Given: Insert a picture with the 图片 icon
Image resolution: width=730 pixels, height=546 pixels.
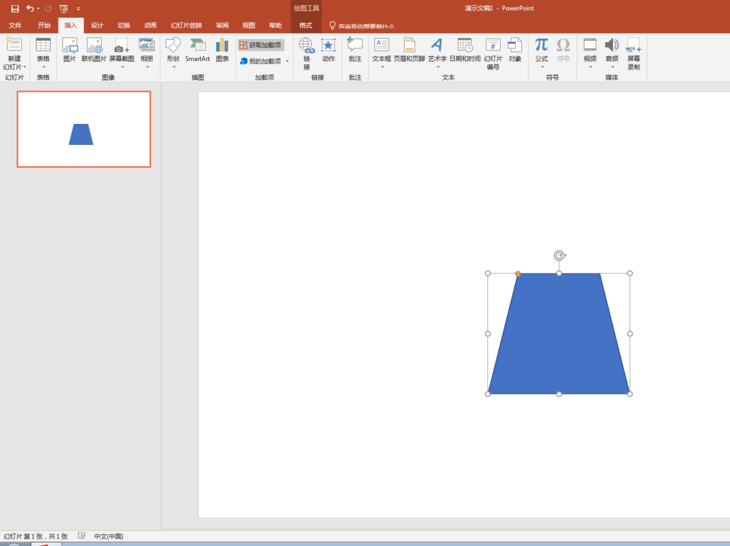Looking at the screenshot, I should (69, 46).
